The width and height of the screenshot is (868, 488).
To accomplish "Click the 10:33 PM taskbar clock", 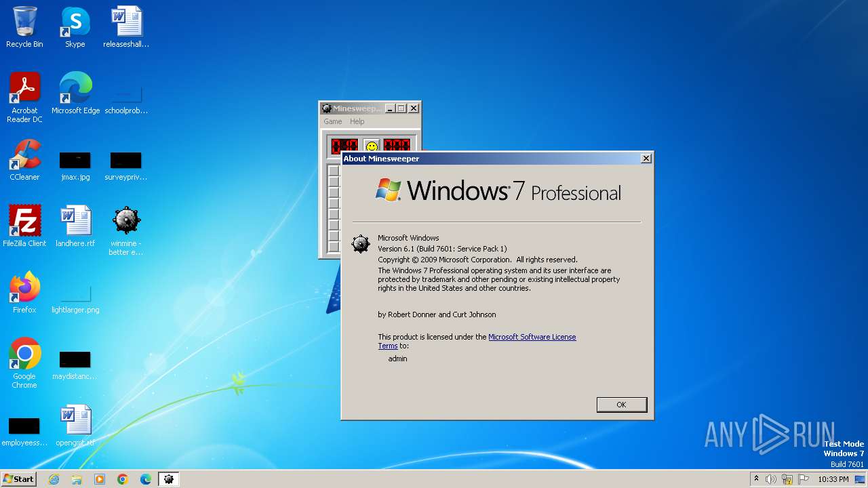I will click(833, 479).
